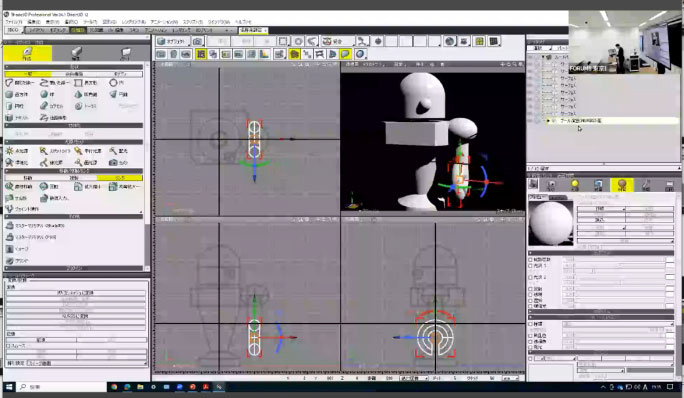Activate the rotate tool in the move section

pyautogui.click(x=49, y=187)
